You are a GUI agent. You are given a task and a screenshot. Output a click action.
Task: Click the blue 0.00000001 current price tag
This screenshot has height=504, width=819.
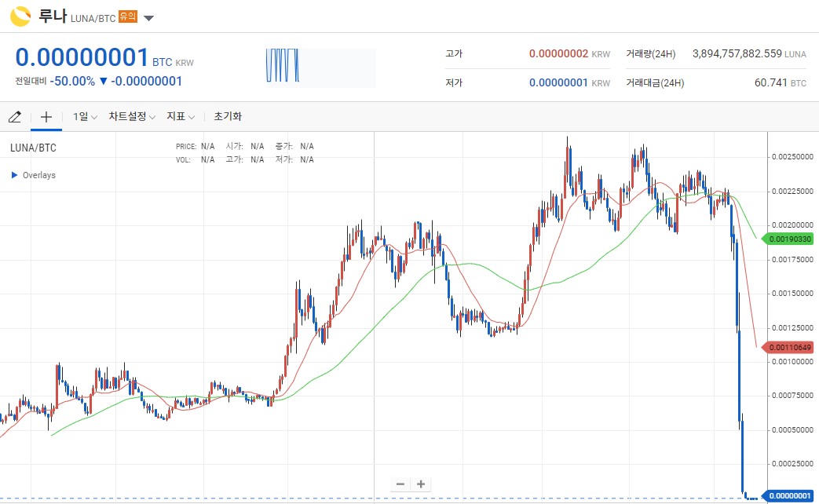click(x=788, y=495)
